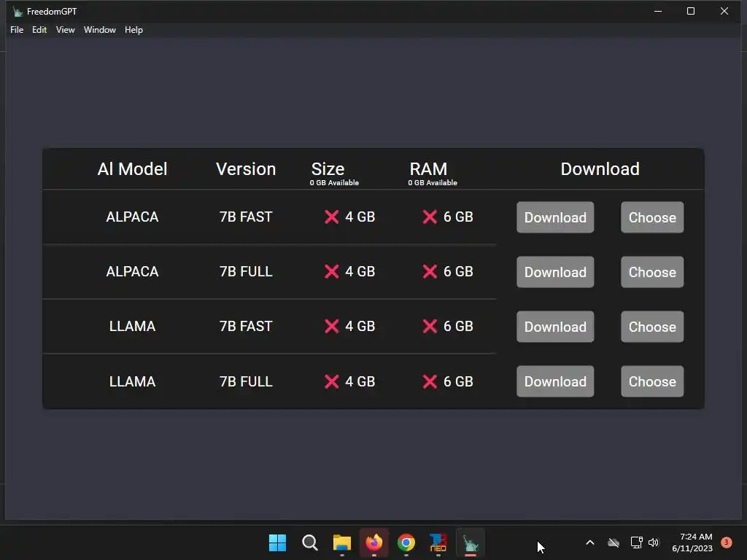The height and width of the screenshot is (560, 747).
Task: Open File Explorer from taskbar
Action: point(341,542)
